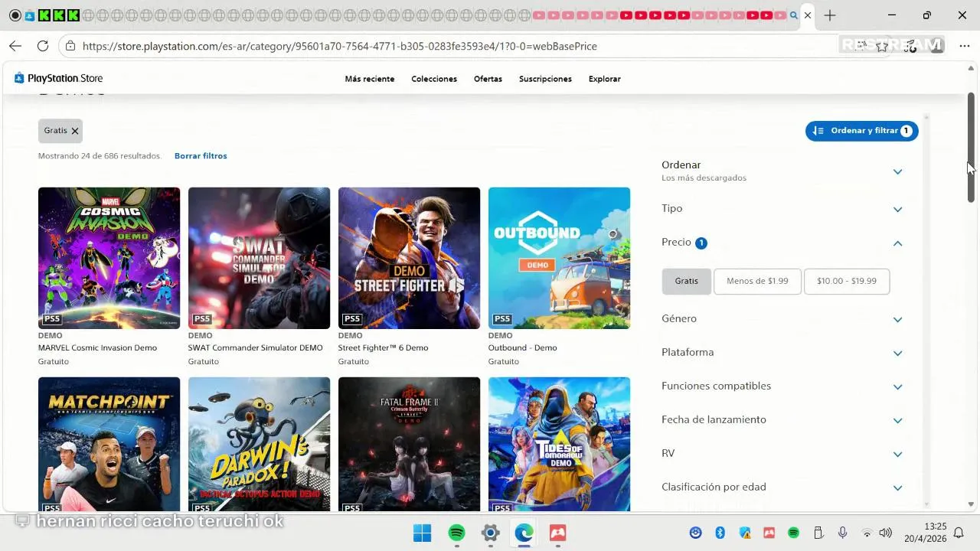980x551 pixels.
Task: Click the PlayStation Store logo
Action: pyautogui.click(x=58, y=78)
